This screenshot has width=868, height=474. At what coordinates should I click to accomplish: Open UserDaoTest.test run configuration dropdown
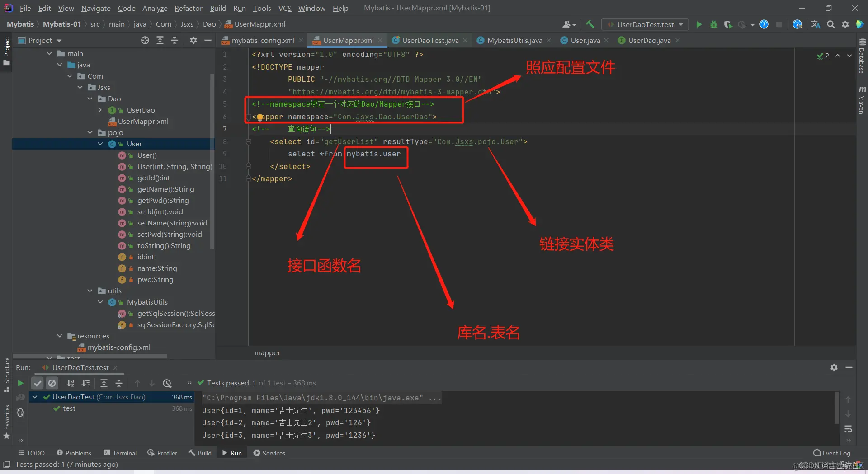point(645,24)
